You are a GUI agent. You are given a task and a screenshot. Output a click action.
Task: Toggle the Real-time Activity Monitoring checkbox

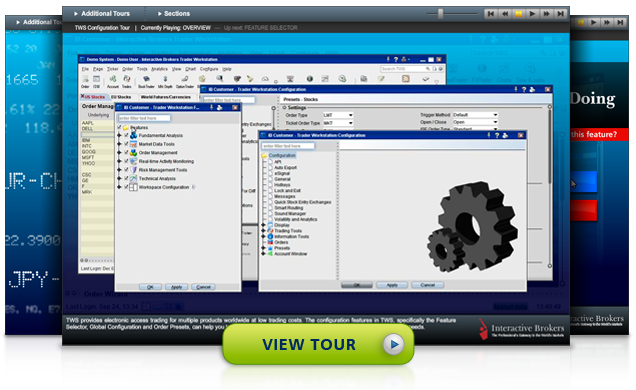tap(126, 161)
